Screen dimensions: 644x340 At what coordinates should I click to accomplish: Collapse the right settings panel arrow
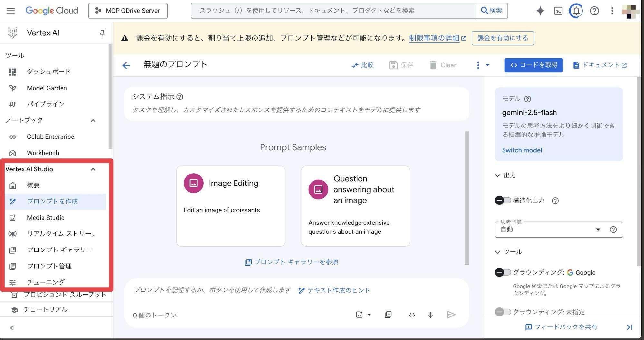click(x=630, y=327)
